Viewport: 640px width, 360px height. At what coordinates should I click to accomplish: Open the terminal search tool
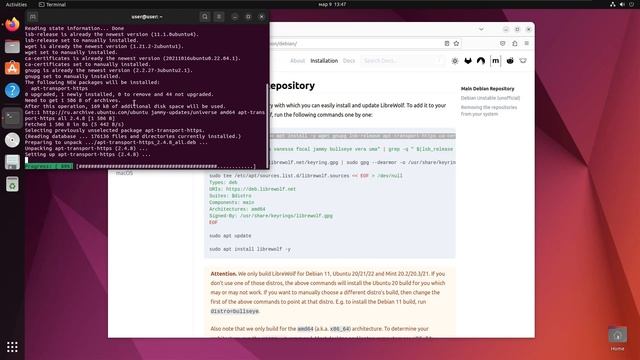205,17
